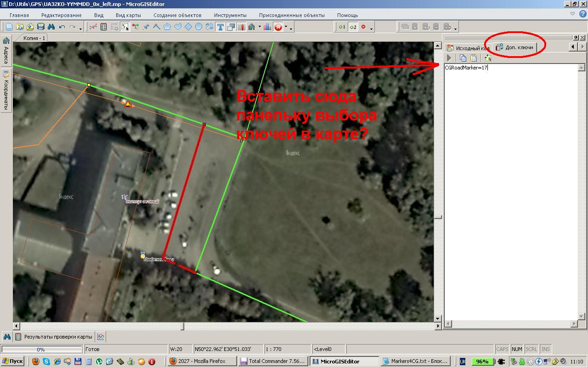
Task: Click the text label 'T' tool
Action: point(220,27)
